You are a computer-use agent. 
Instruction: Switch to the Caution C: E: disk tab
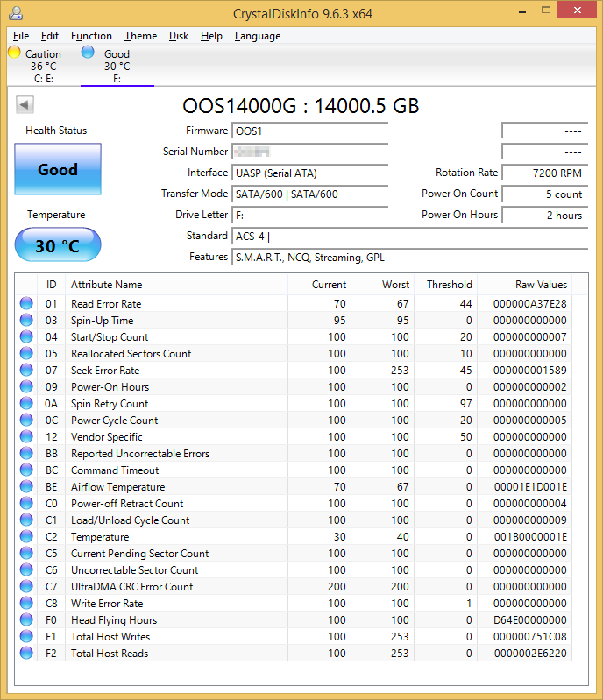pos(44,66)
